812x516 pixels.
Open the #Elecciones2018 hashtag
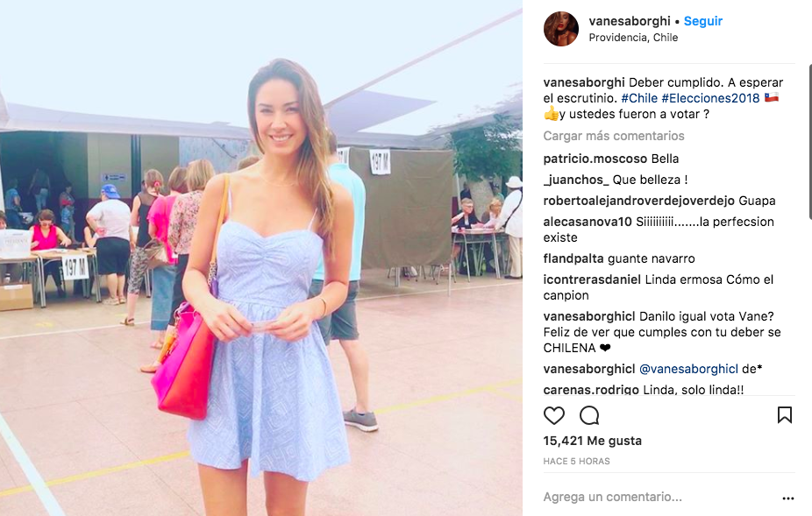(x=710, y=98)
